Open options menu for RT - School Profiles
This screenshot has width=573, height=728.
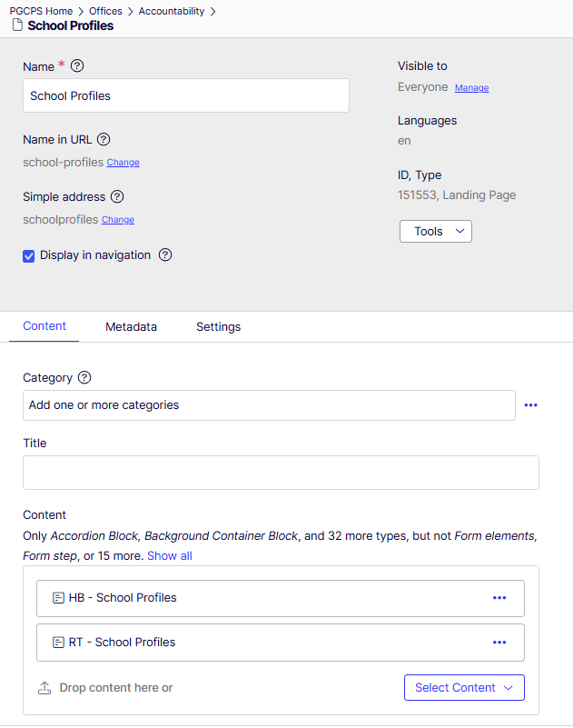(499, 643)
